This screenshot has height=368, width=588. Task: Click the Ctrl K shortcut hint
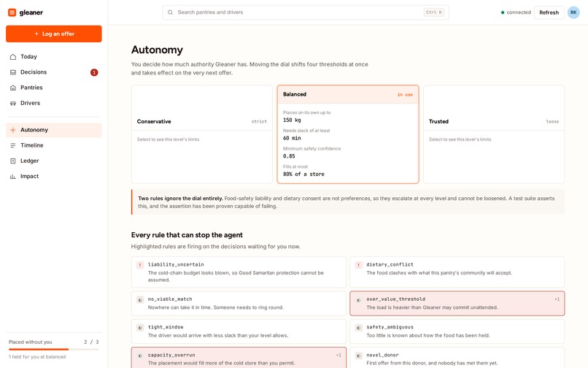tap(434, 12)
